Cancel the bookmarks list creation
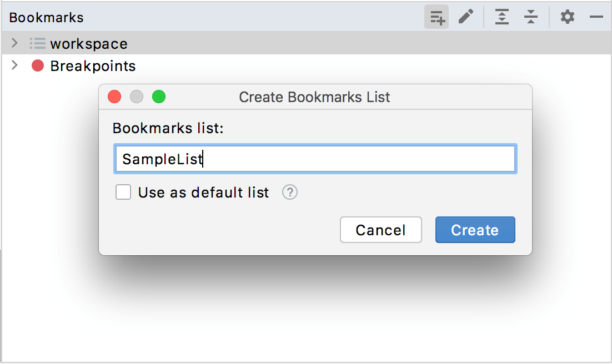The height and width of the screenshot is (364, 612). click(x=380, y=230)
